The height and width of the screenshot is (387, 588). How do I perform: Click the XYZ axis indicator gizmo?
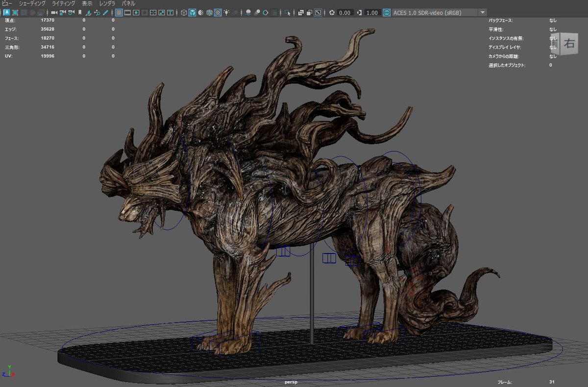[8, 370]
